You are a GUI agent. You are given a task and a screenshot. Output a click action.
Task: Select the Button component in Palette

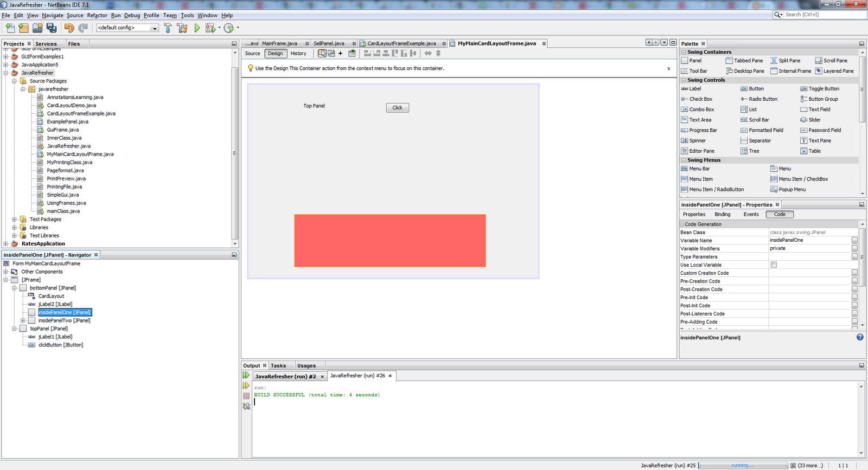pyautogui.click(x=752, y=89)
